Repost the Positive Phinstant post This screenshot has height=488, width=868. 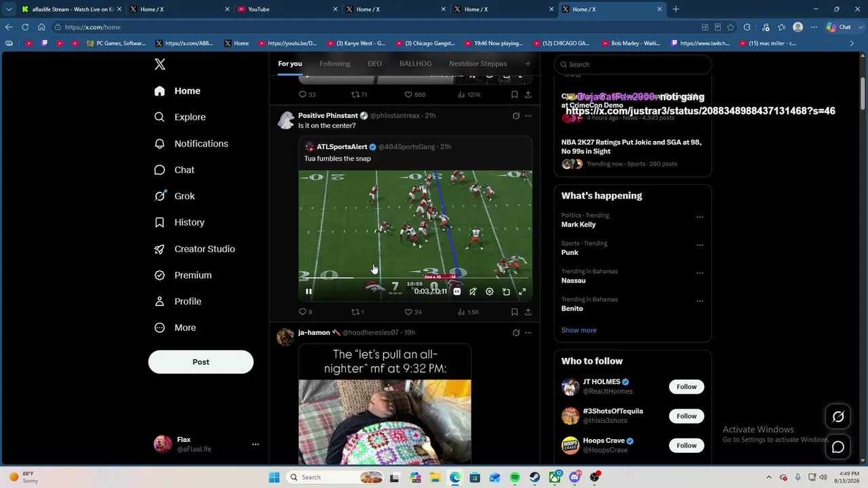coord(357,312)
